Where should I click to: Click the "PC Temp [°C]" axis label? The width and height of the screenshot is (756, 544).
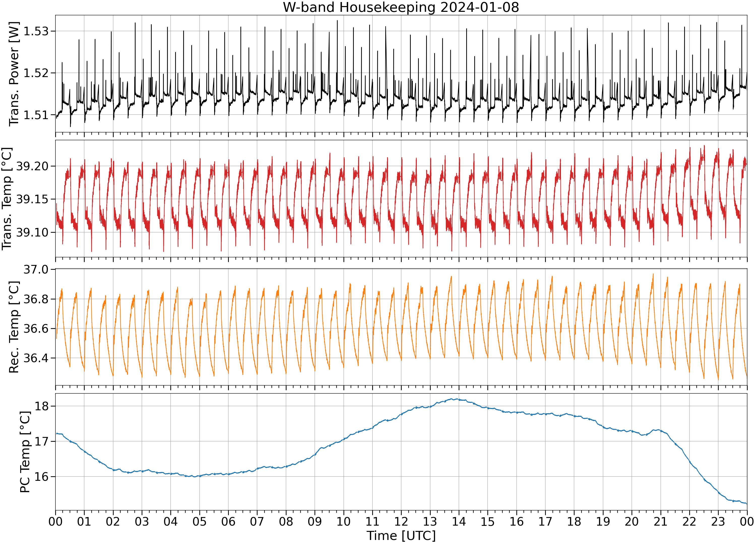25,452
